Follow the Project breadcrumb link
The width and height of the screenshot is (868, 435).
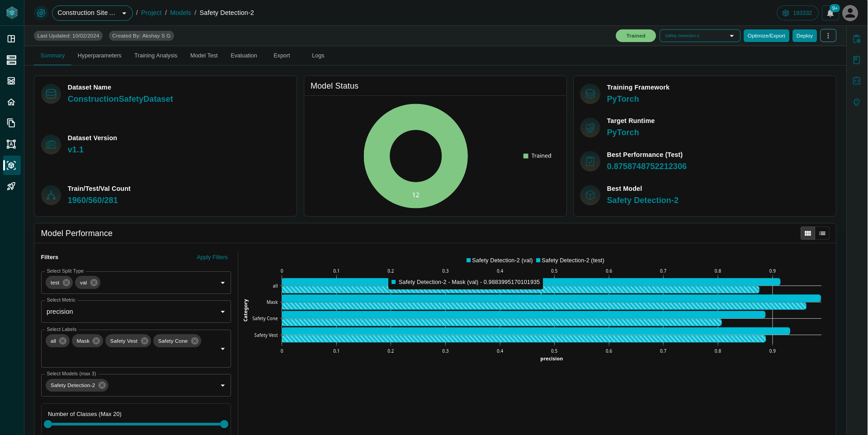151,13
